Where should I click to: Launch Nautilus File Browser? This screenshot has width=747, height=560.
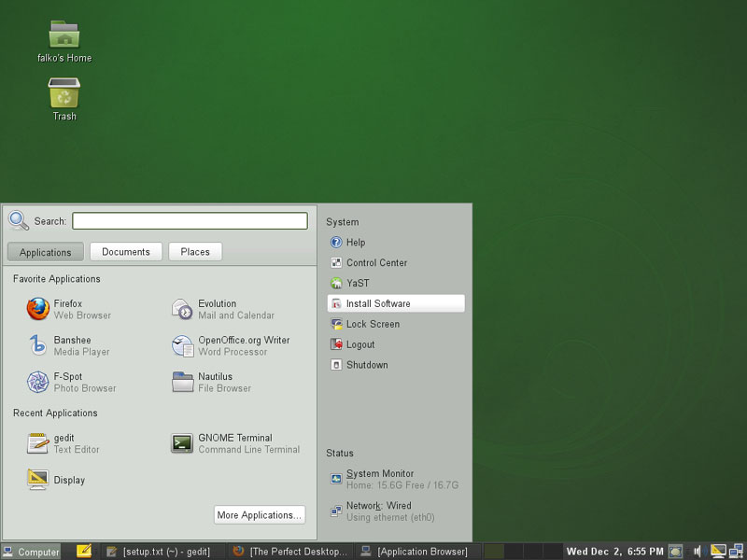click(x=211, y=382)
